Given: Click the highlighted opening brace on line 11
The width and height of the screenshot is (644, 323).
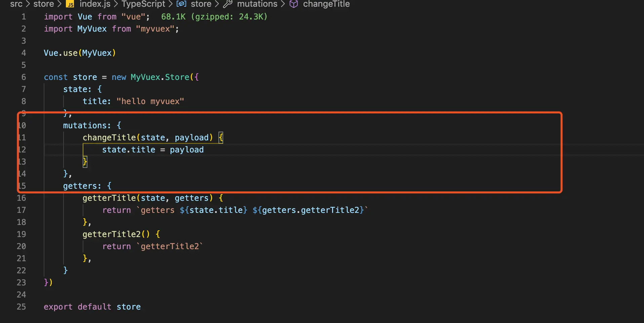Looking at the screenshot, I should tap(221, 138).
